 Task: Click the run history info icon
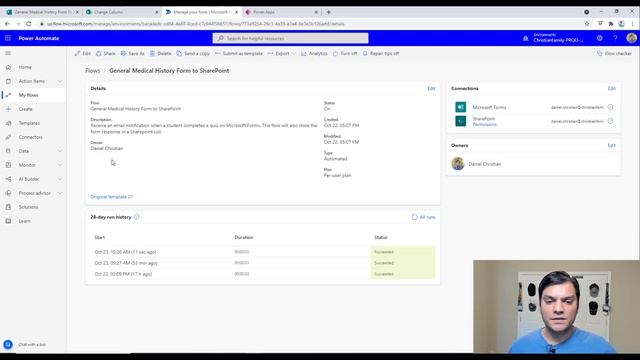click(x=137, y=217)
